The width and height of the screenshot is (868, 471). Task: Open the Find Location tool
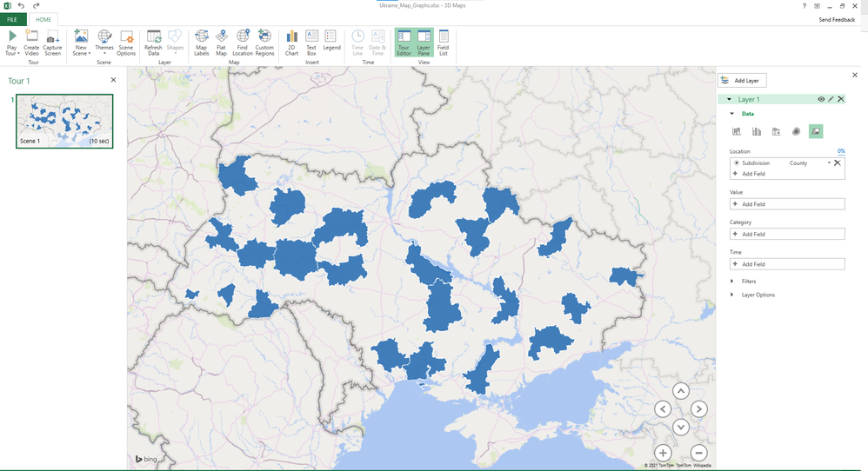click(242, 42)
